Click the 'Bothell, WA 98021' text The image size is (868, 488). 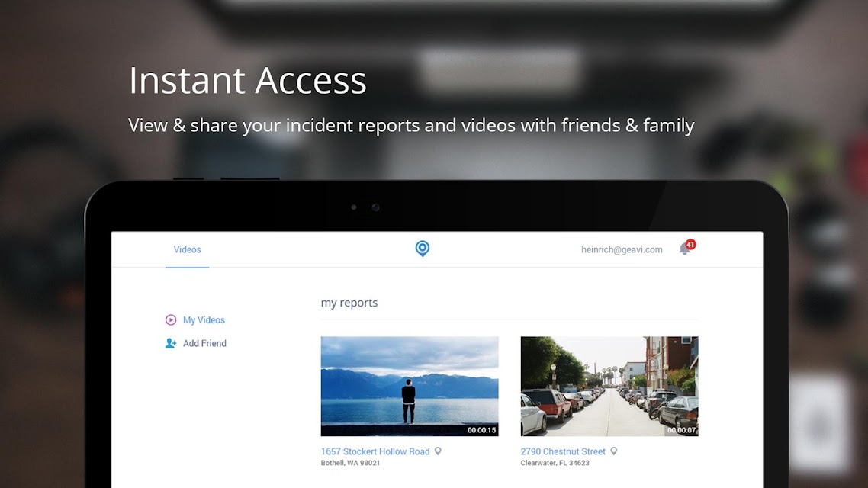[x=350, y=463]
